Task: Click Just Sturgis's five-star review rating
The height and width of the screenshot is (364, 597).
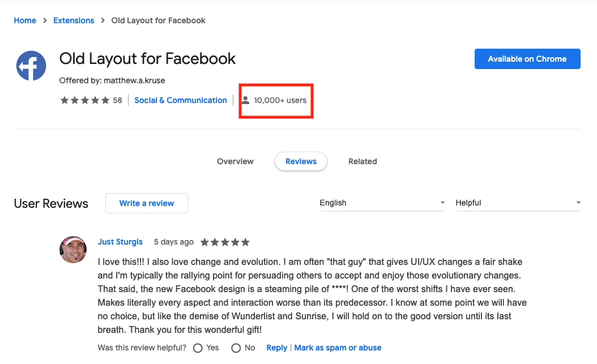Action: click(225, 242)
